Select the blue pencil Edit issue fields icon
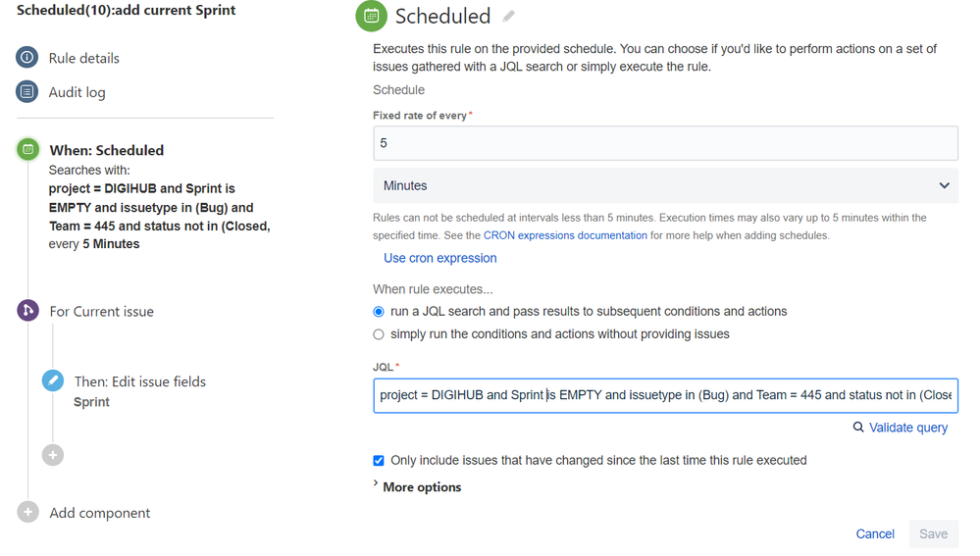This screenshot has width=980, height=556. click(x=53, y=380)
